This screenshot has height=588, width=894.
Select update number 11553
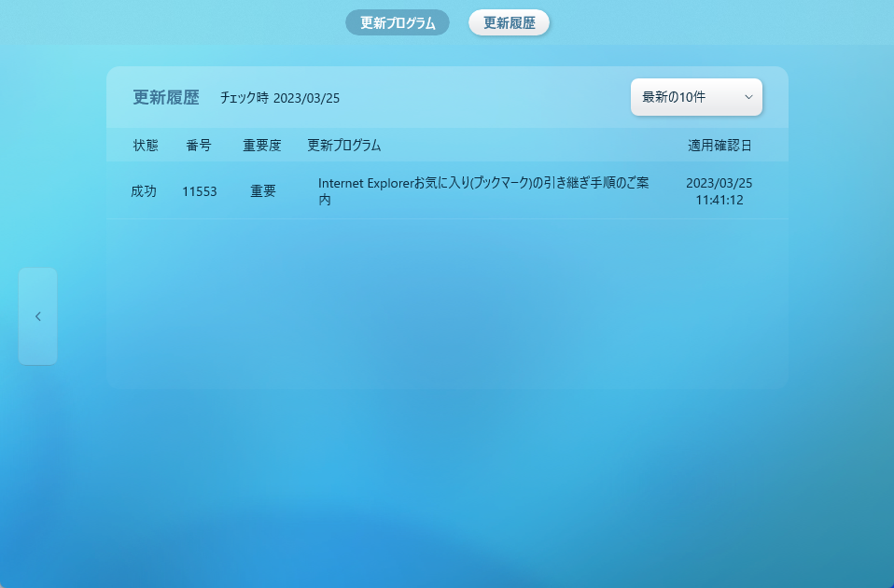pyautogui.click(x=200, y=191)
